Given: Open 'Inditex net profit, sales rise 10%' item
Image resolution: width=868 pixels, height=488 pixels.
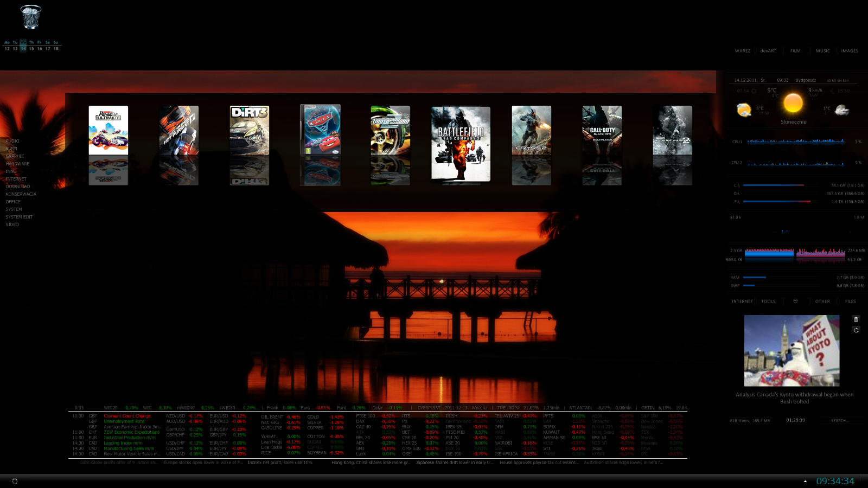Looking at the screenshot, I should (280, 463).
